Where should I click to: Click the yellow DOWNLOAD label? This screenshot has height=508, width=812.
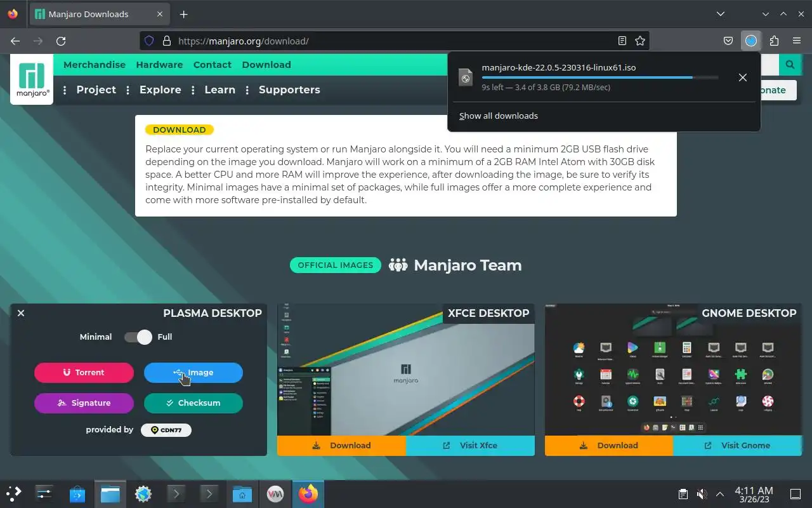coord(180,130)
